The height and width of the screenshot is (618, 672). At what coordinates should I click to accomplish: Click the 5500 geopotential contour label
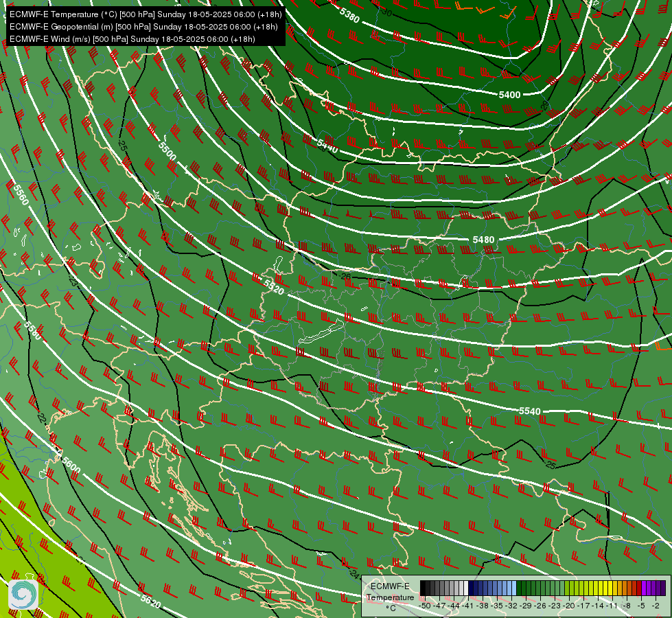click(167, 151)
